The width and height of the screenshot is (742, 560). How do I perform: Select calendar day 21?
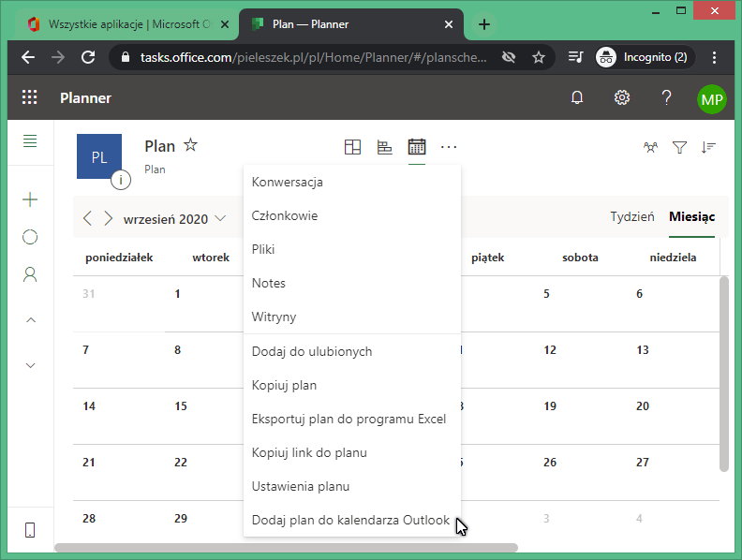click(x=88, y=463)
